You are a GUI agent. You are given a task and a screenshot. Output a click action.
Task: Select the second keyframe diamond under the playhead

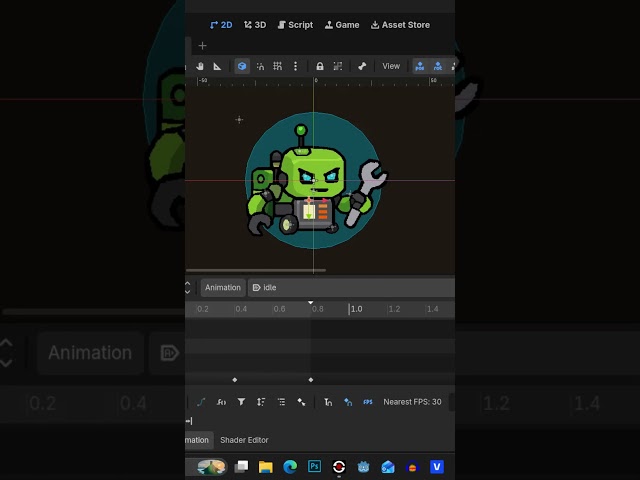coord(311,380)
